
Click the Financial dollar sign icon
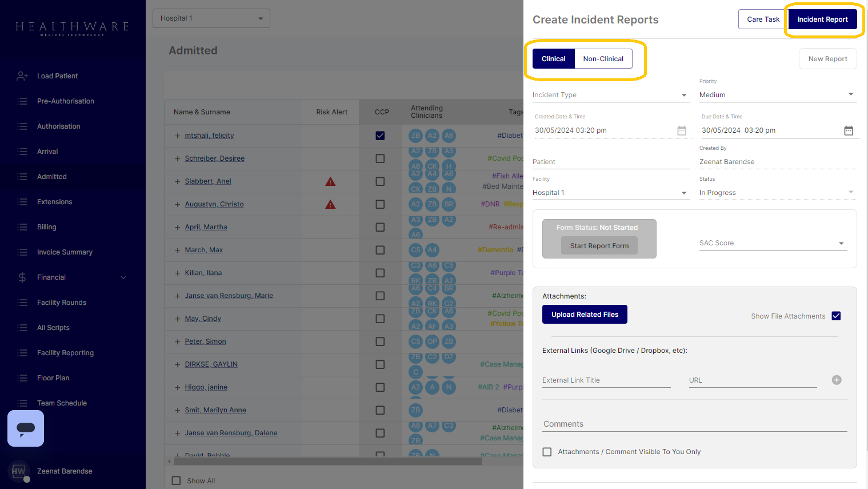point(22,277)
